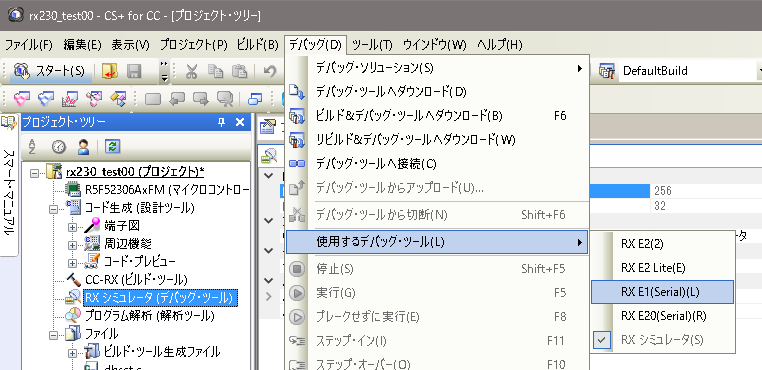Expand the ビルド・ツール生成ファイル node
Viewport: 762px width, 370px height.
[72, 353]
